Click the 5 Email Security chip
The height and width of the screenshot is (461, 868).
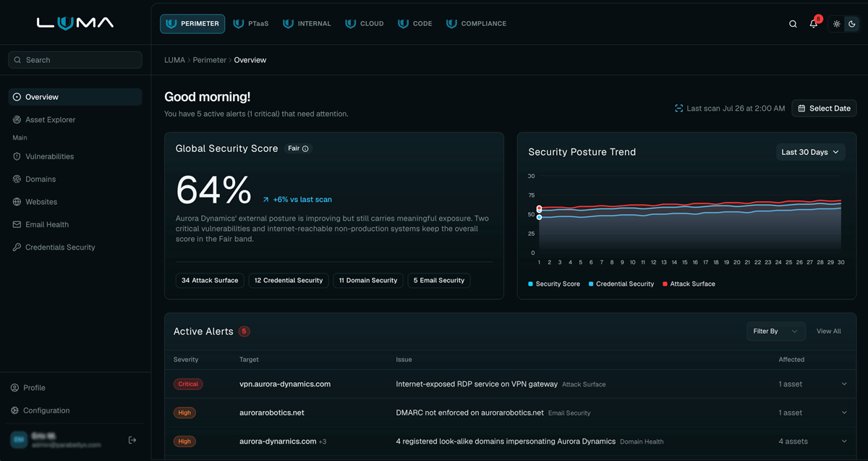(439, 280)
